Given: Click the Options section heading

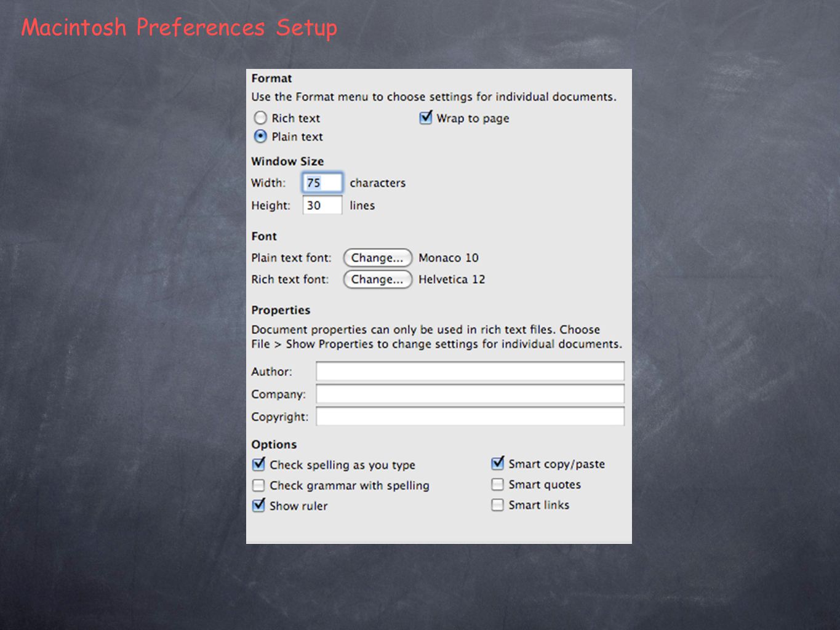Looking at the screenshot, I should tap(274, 444).
